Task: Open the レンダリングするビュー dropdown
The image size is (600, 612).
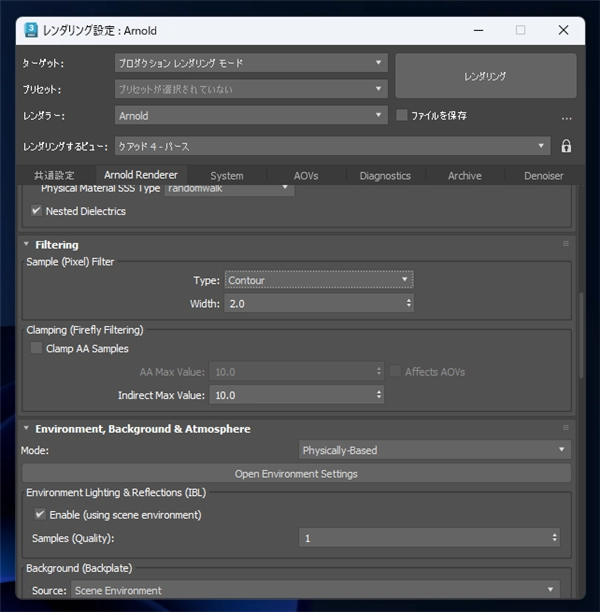Action: coord(332,146)
